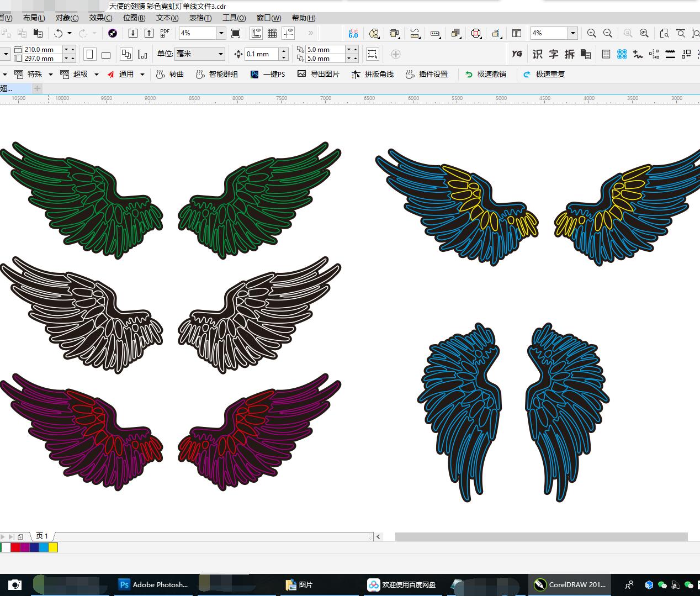Expand the left 4% zoom level dropdown

click(x=221, y=33)
